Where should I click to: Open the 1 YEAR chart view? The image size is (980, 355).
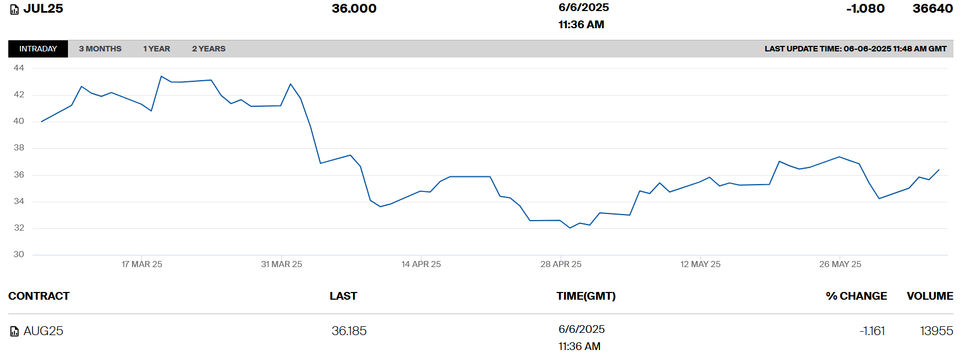tap(156, 49)
